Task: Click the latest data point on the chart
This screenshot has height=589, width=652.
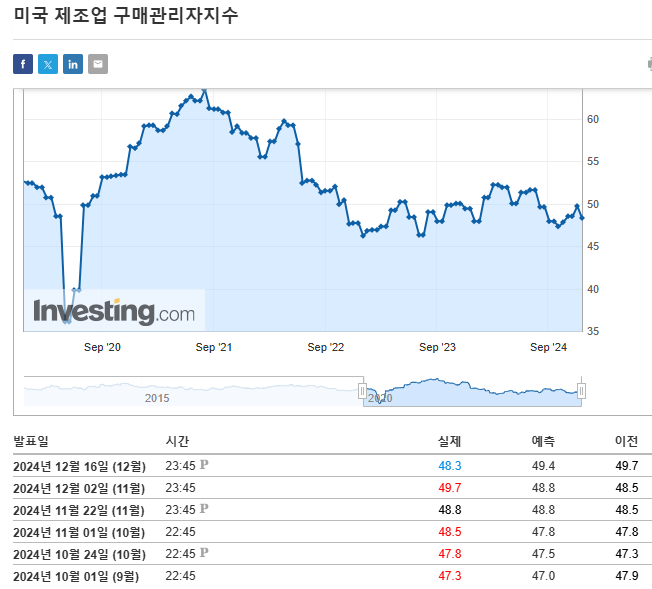Action: [x=582, y=217]
